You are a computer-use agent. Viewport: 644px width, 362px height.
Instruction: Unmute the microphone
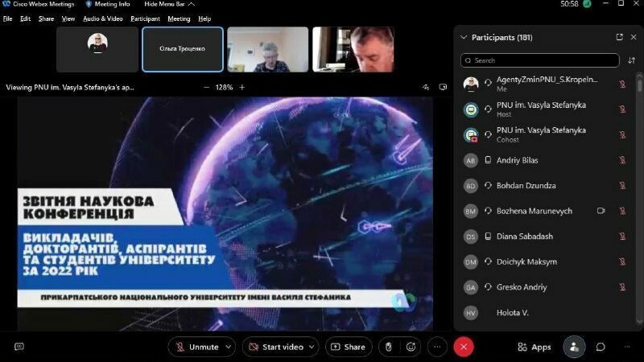click(196, 347)
